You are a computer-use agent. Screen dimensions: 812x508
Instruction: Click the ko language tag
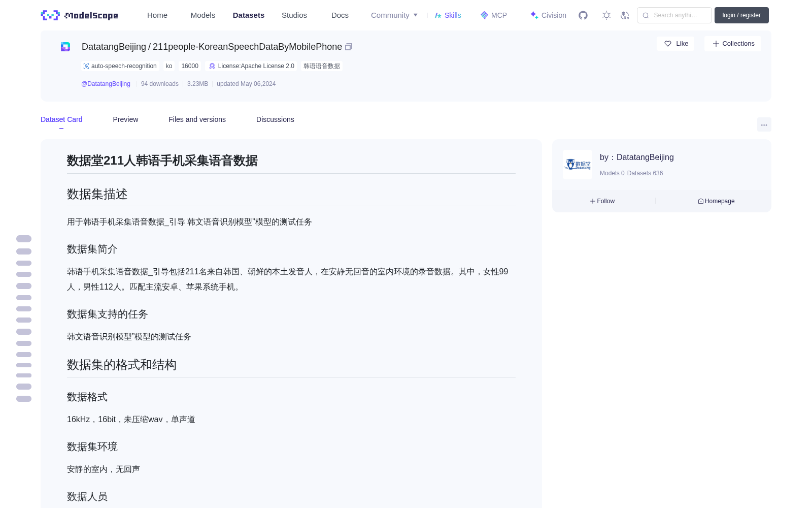(169, 66)
